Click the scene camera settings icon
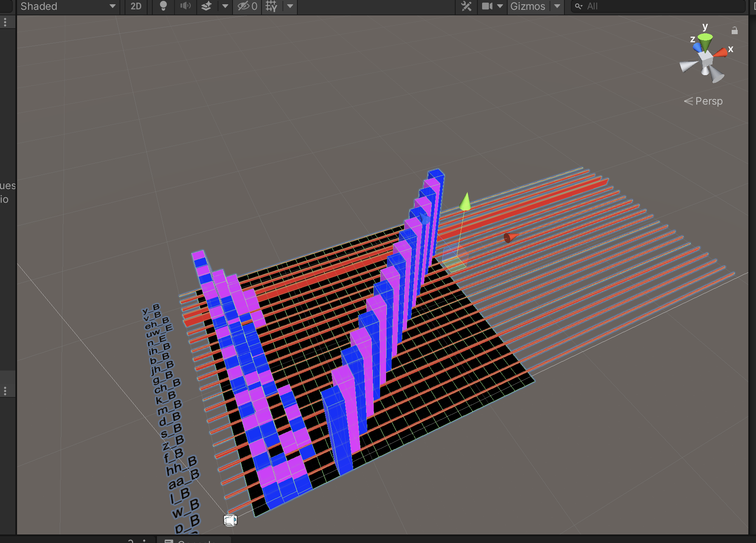 click(x=487, y=6)
